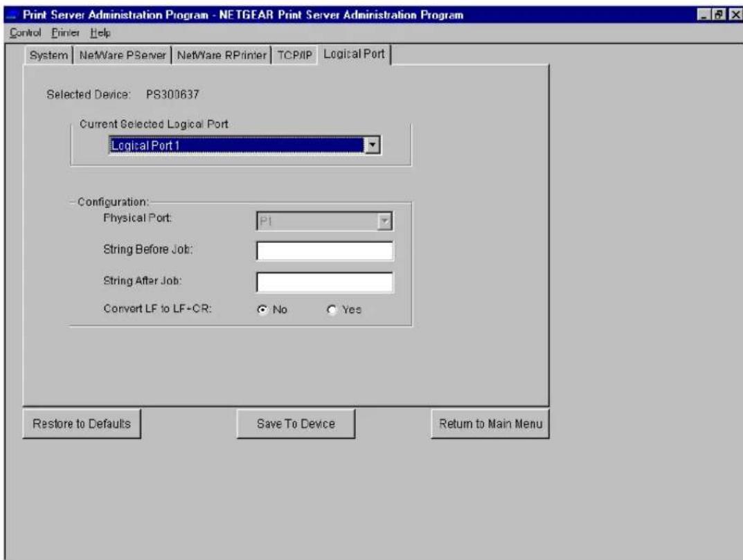Restore the Print Server Administration window size
The height and width of the screenshot is (560, 743).
[719, 15]
